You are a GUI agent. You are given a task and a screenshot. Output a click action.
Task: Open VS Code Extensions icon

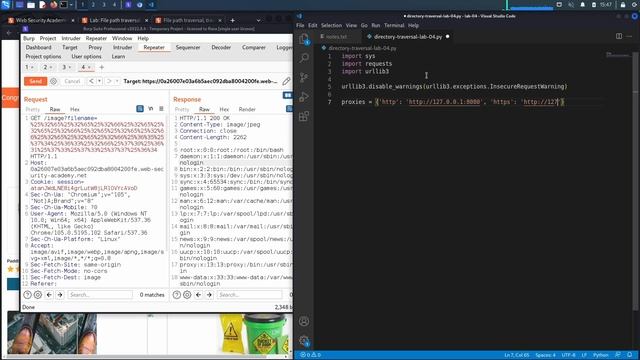pyautogui.click(x=304, y=116)
